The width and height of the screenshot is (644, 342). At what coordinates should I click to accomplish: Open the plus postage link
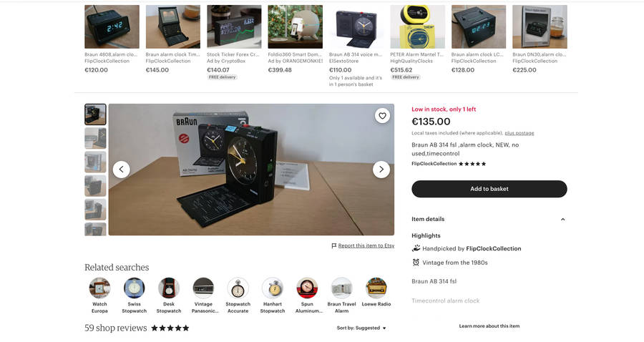pyautogui.click(x=519, y=133)
